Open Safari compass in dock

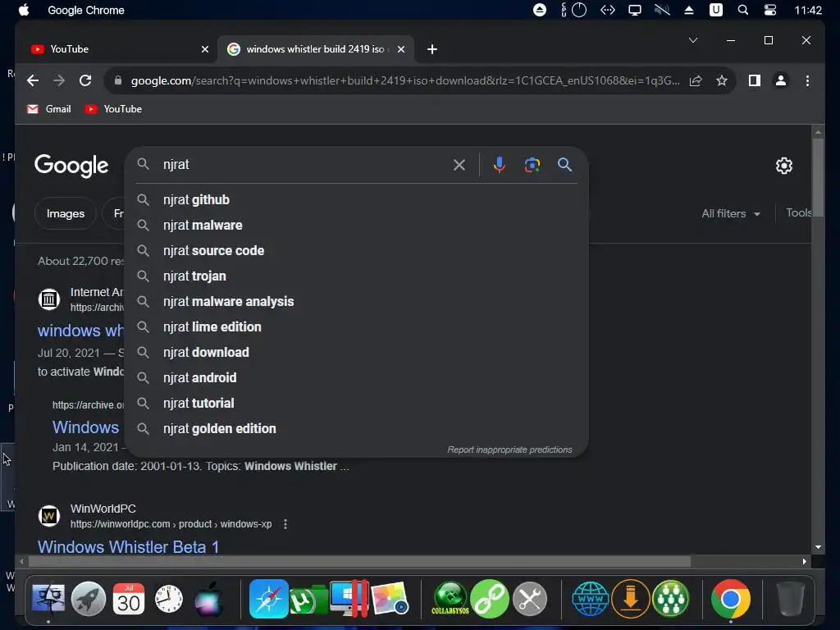tap(269, 599)
